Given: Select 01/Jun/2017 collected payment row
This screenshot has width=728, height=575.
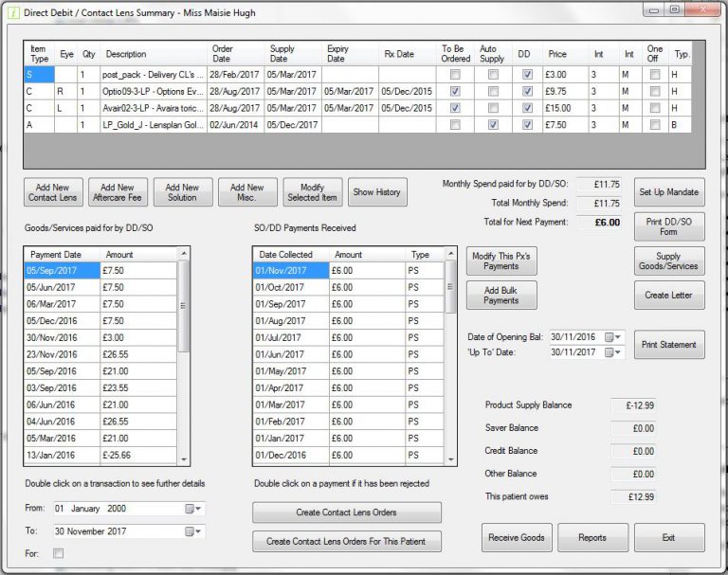Looking at the screenshot, I should pyautogui.click(x=348, y=354).
